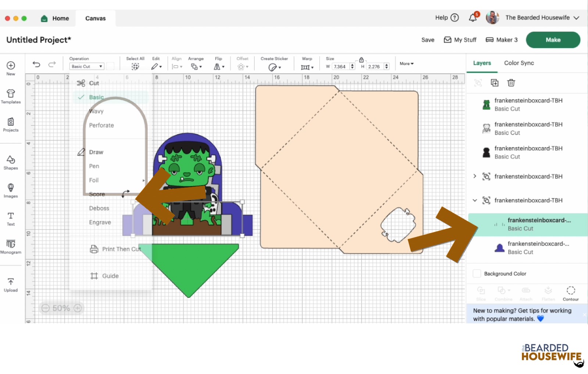Open the Monogram tool
Screen dimensions: 588x374
point(11,246)
